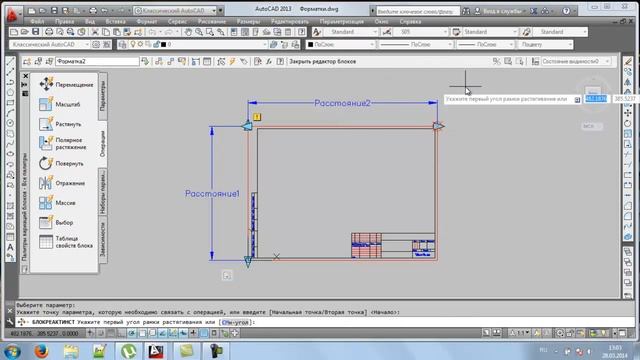Select the Полярное растяжение action tool
The height and width of the screenshot is (360, 640).
click(x=64, y=143)
